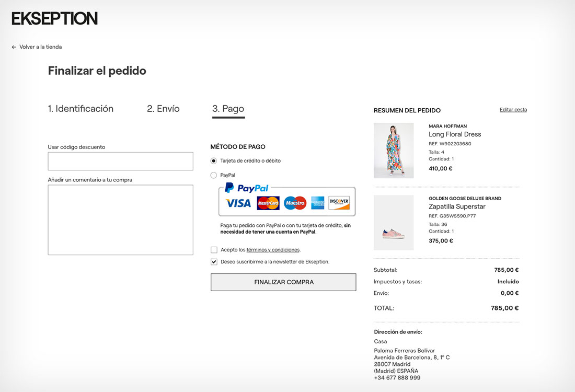Click the Visa card icon
The width and height of the screenshot is (575, 392).
click(x=238, y=203)
